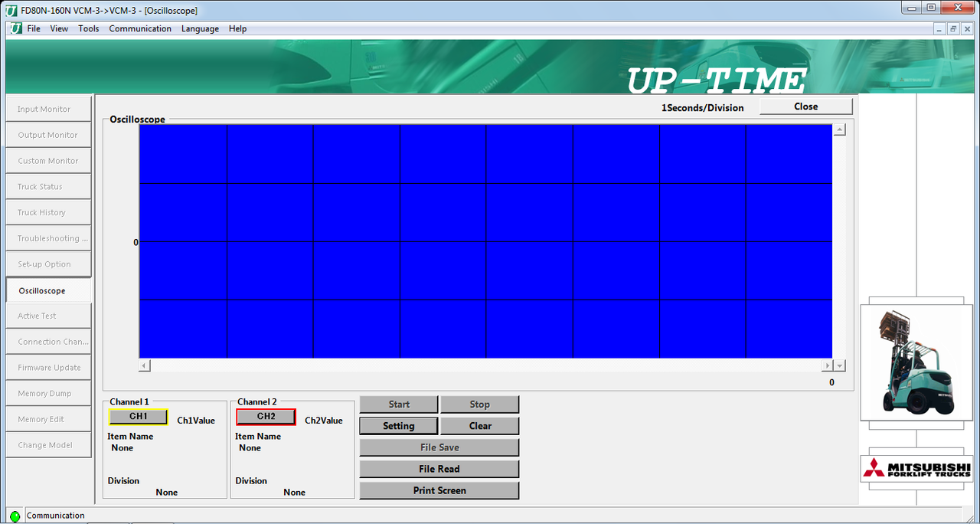Screen dimensions: 980x524
Task: Click the green Communication status indicator
Action: pyautogui.click(x=15, y=516)
